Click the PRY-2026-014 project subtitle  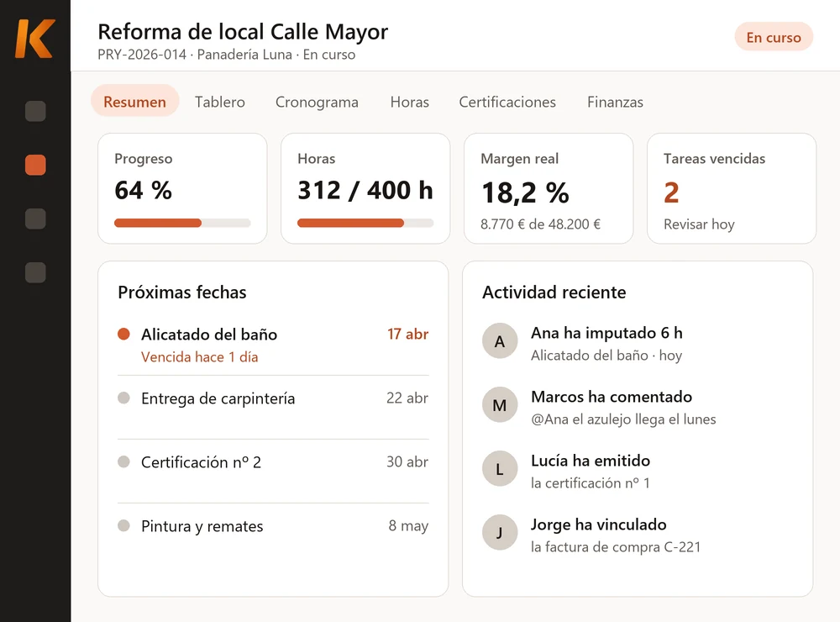(x=226, y=55)
